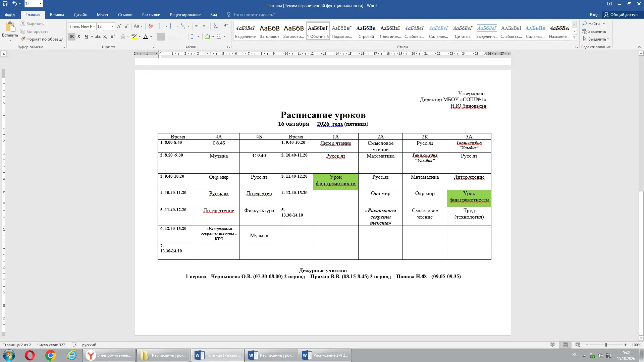
Task: Expand the styles gallery with the More arrow
Action: 575,38
